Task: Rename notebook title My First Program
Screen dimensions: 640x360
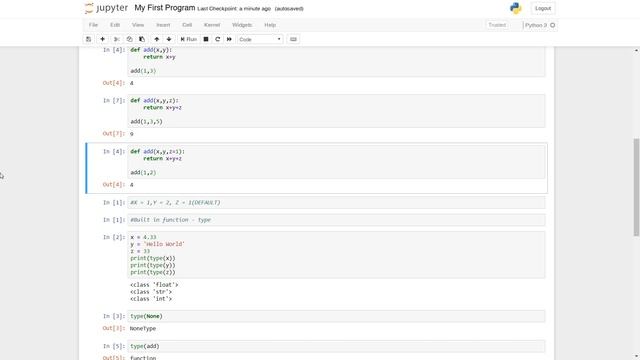Action: coord(164,8)
